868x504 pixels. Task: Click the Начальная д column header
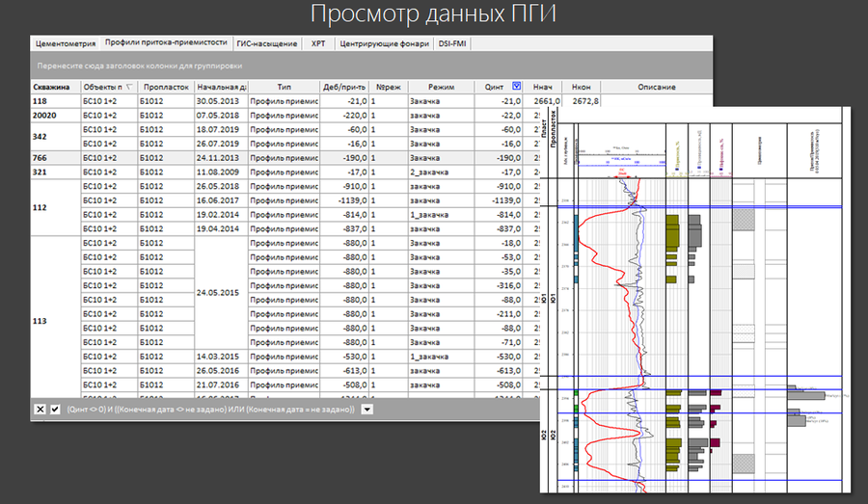click(x=222, y=87)
